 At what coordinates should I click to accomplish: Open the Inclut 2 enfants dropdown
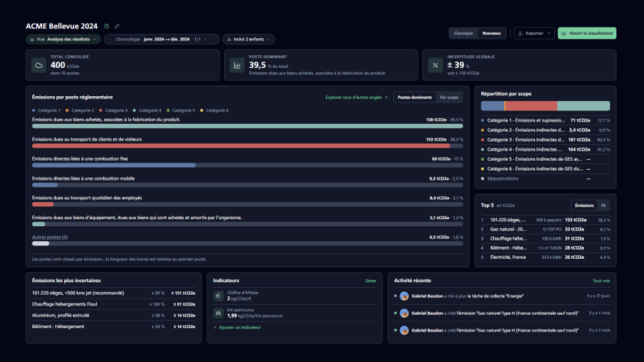click(x=249, y=40)
